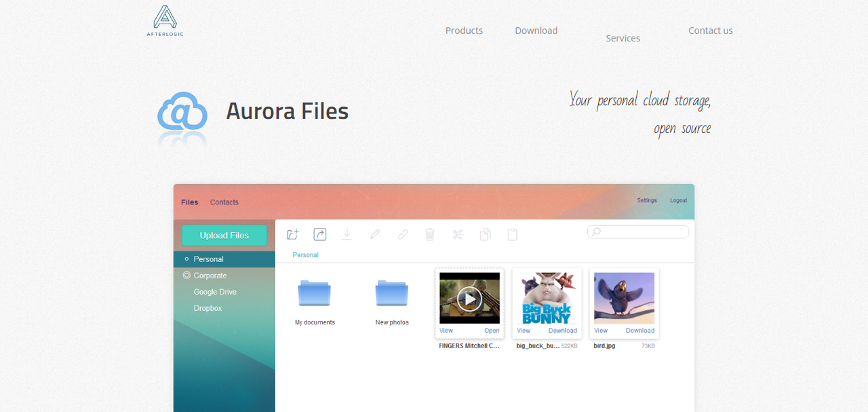Click the 73KB file size text
The width and height of the screenshot is (868, 412).
point(648,346)
